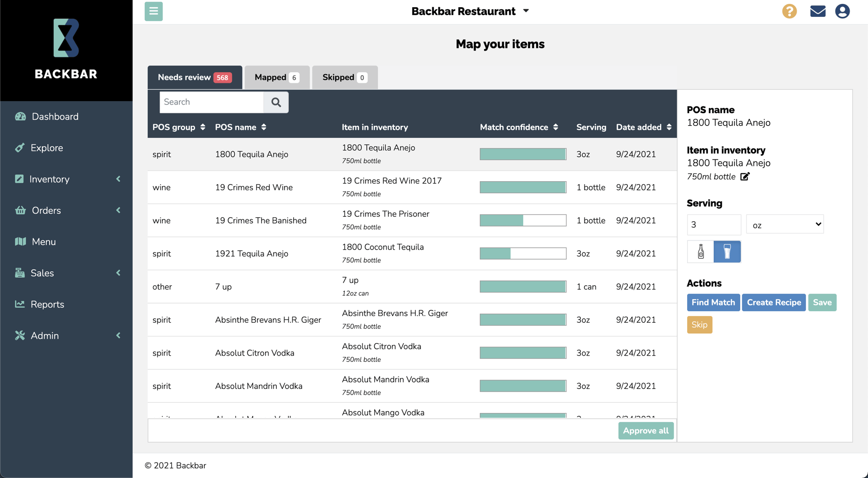The image size is (868, 478).
Task: Open the help question mark icon
Action: click(x=789, y=11)
